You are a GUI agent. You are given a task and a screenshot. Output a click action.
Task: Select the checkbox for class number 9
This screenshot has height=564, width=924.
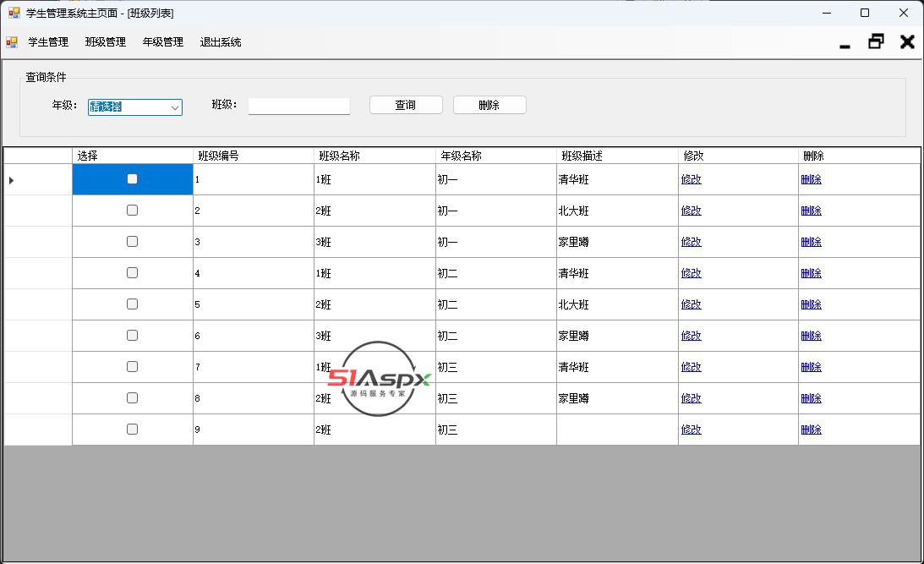point(132,430)
